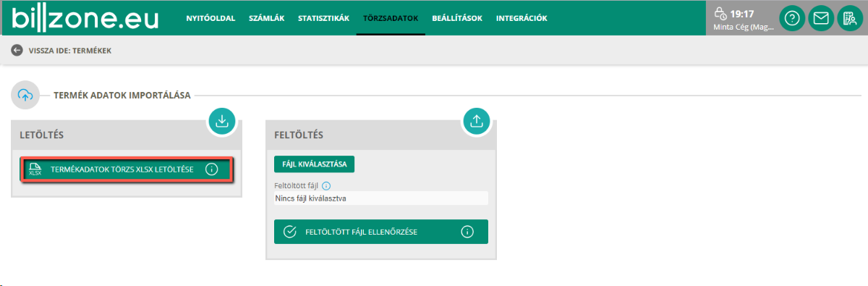Image resolution: width=868 pixels, height=286 pixels.
Task: Click the Termék adatok importálása heading
Action: [122, 95]
